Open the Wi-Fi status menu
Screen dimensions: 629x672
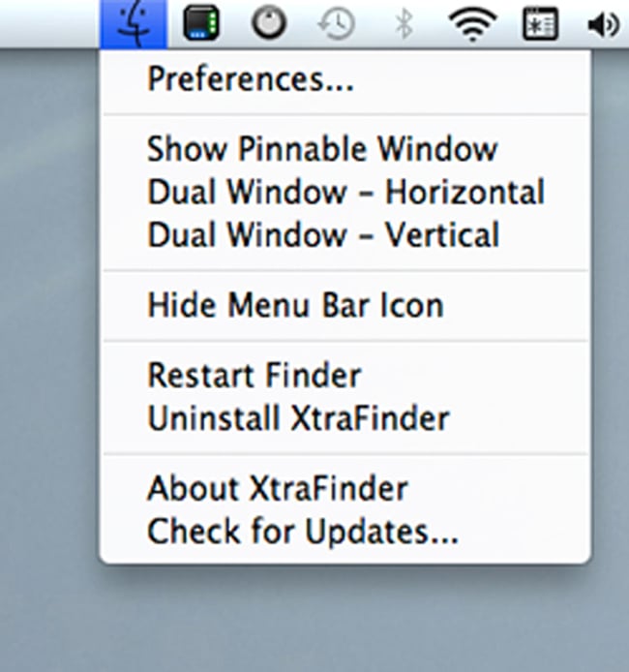tap(473, 24)
